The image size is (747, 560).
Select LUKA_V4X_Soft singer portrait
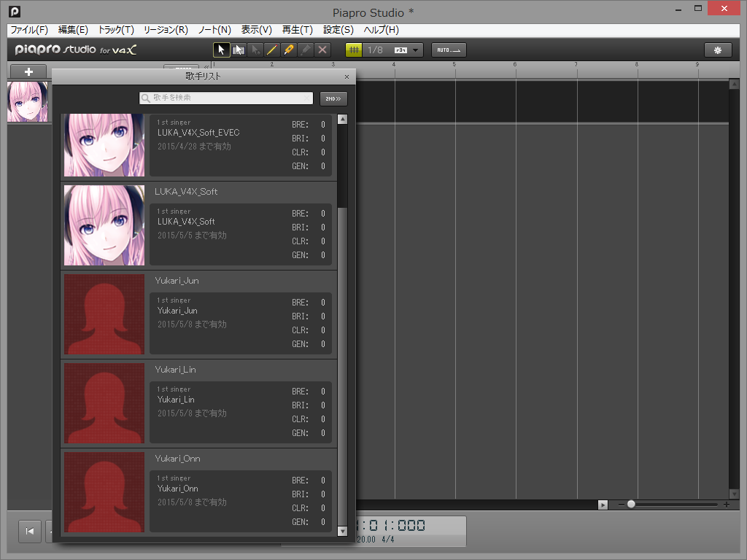point(104,225)
